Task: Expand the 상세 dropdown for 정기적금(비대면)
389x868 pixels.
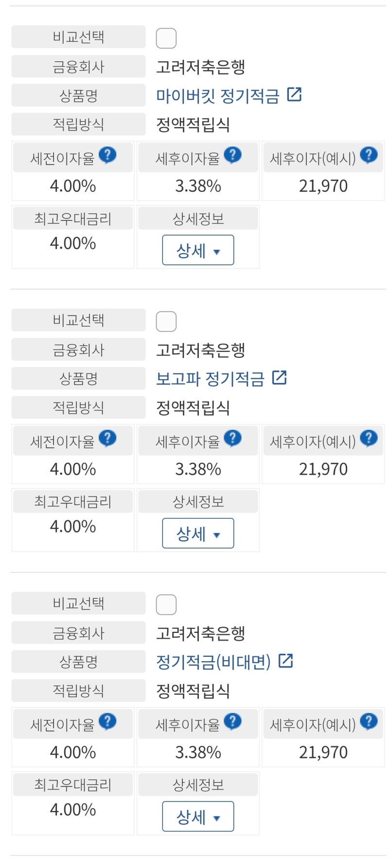Action: pyautogui.click(x=197, y=816)
